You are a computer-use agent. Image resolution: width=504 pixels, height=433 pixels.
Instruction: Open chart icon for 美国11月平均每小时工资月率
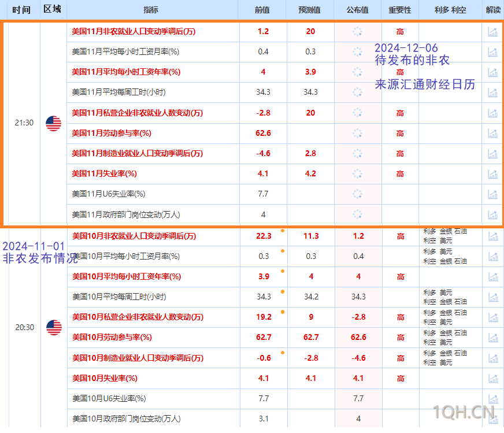click(x=492, y=52)
